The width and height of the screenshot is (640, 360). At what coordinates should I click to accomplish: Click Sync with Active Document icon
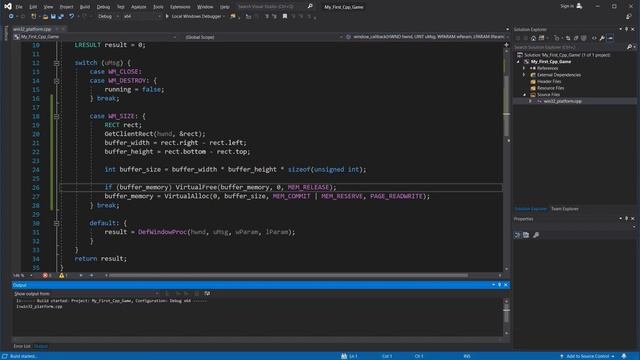click(568, 38)
